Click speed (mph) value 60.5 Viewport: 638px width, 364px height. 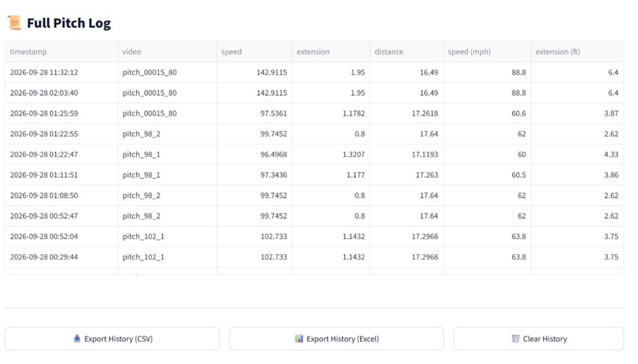pyautogui.click(x=518, y=175)
